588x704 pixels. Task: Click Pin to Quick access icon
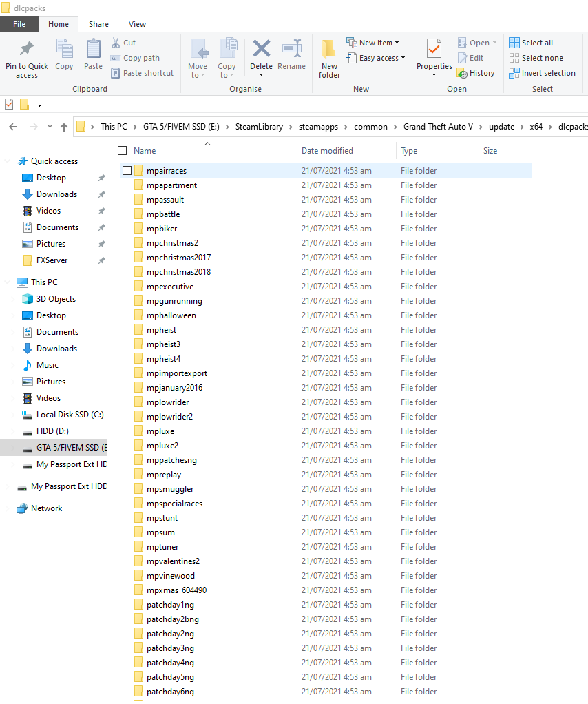(x=26, y=49)
